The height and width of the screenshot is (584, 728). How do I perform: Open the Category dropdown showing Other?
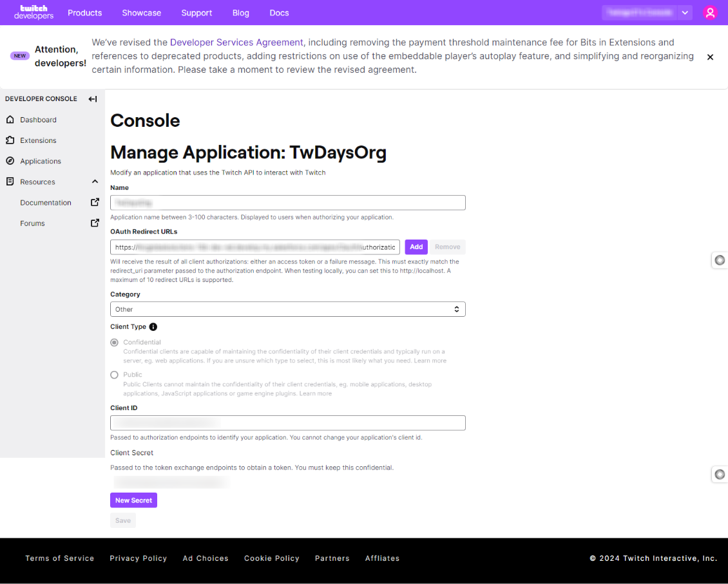(x=288, y=310)
